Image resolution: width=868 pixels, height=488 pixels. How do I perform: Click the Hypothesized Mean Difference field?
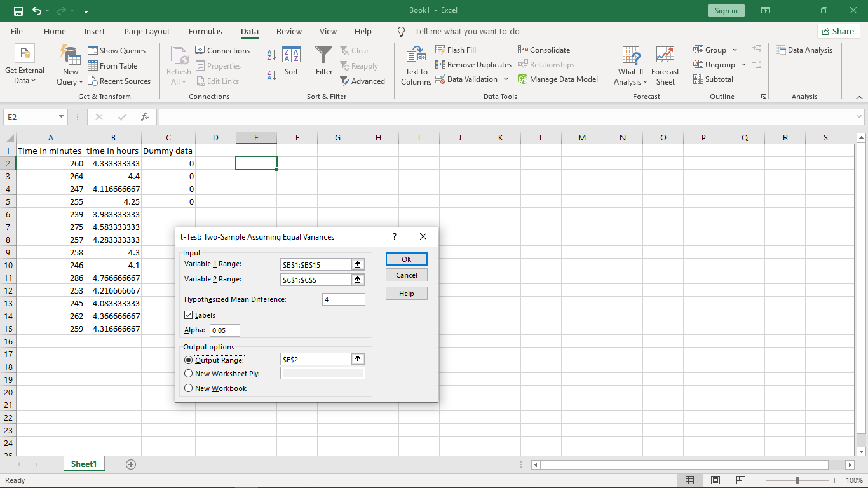pos(344,299)
